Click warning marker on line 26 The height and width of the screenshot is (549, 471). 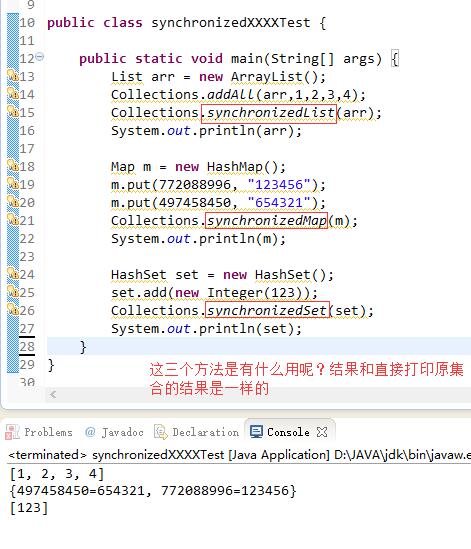click(x=13, y=310)
